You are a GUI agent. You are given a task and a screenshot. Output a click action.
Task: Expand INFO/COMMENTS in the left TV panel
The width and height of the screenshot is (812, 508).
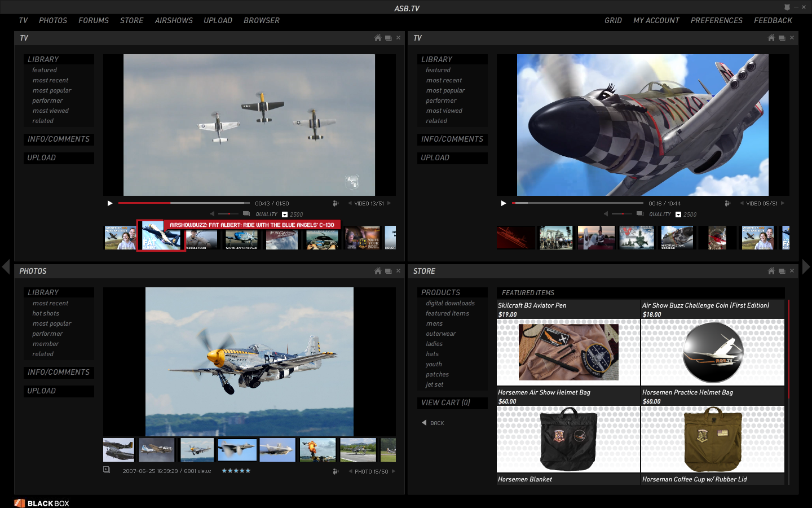click(59, 139)
